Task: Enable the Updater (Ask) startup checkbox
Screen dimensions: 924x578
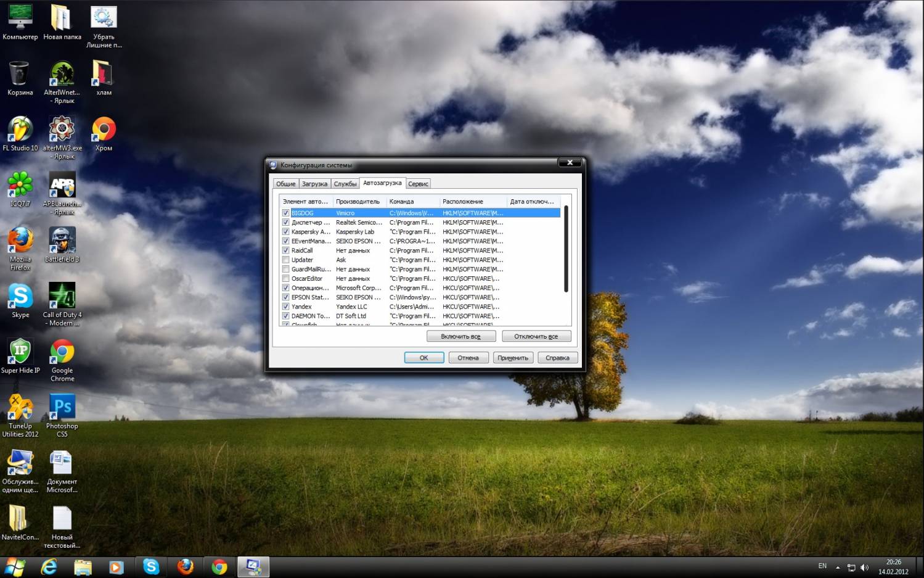Action: [285, 260]
